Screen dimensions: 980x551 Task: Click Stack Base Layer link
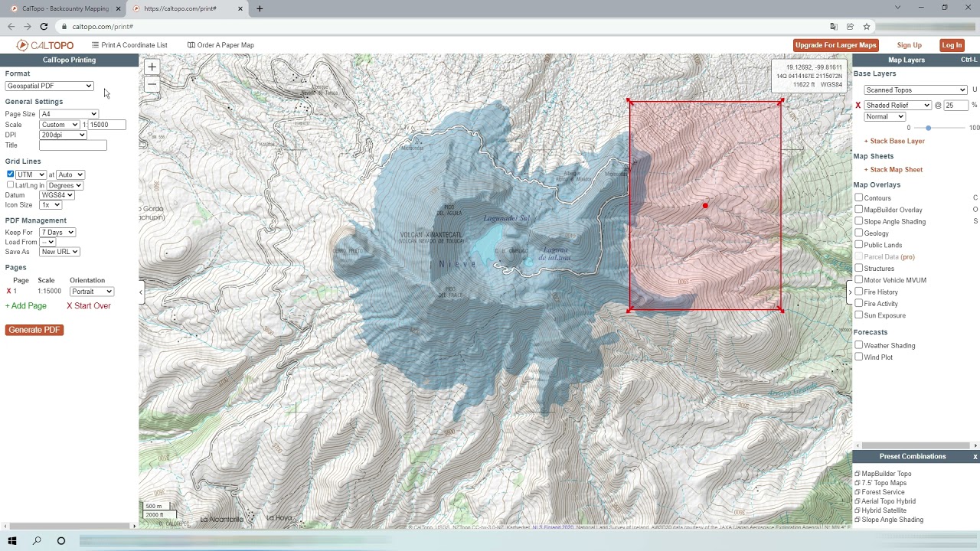click(x=894, y=142)
